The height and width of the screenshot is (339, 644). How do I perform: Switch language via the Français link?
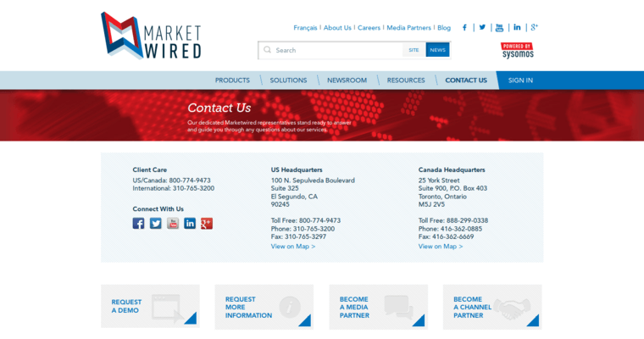[305, 27]
